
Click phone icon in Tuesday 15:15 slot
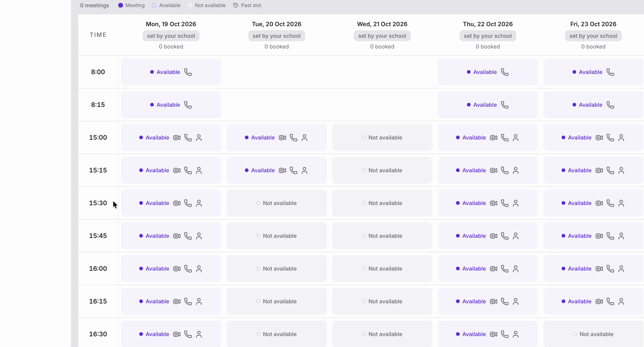[x=294, y=170]
